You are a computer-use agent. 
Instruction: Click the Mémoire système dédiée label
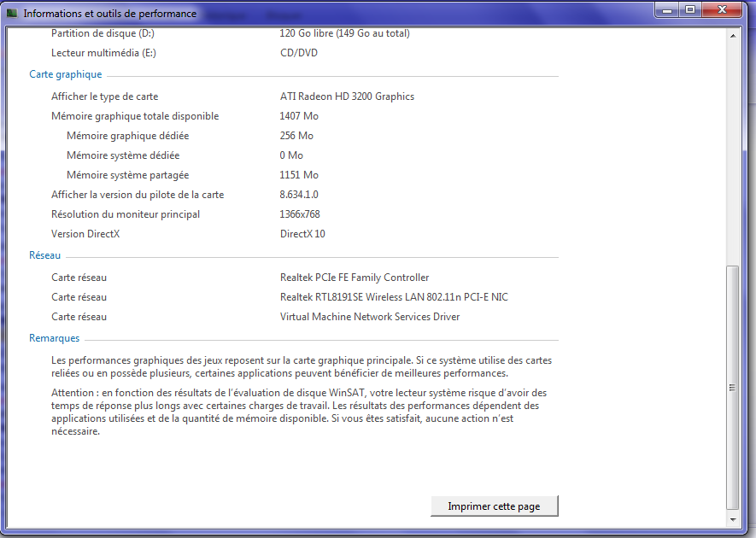click(123, 155)
